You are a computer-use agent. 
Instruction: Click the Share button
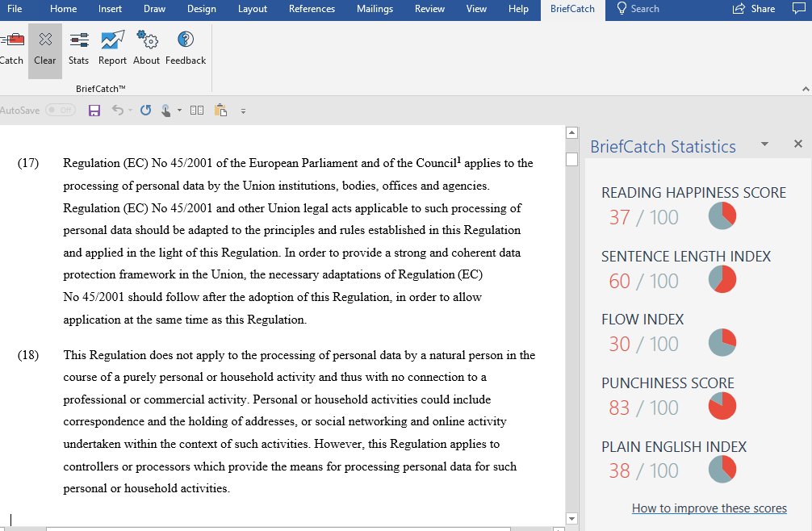click(754, 9)
